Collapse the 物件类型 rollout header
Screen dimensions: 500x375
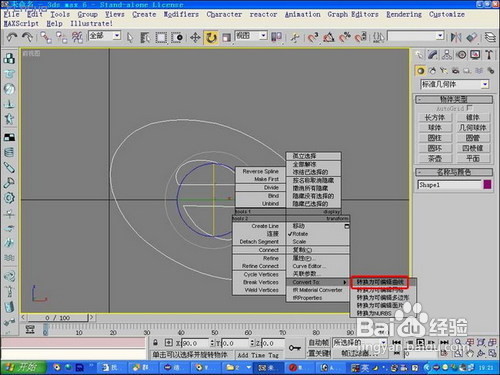(x=454, y=99)
